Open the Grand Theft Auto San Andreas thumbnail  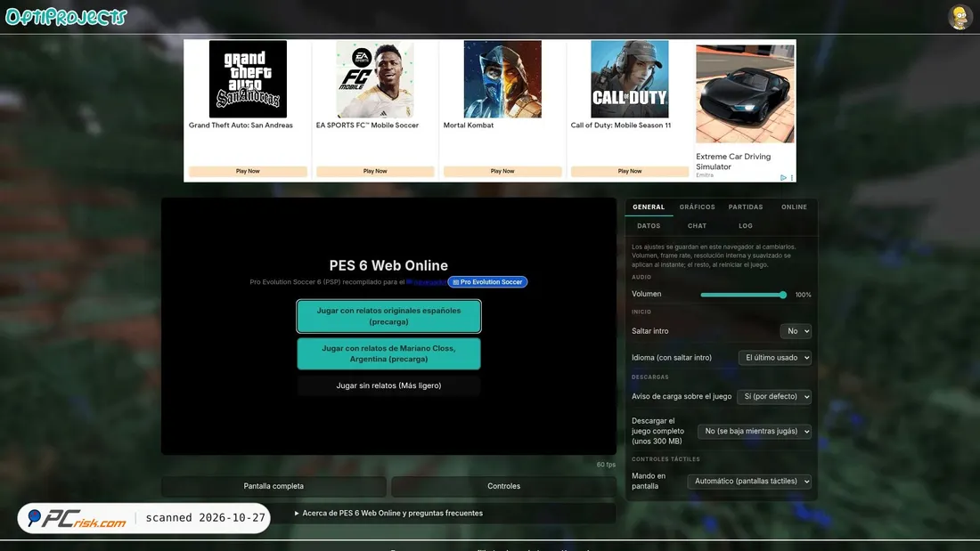click(248, 79)
